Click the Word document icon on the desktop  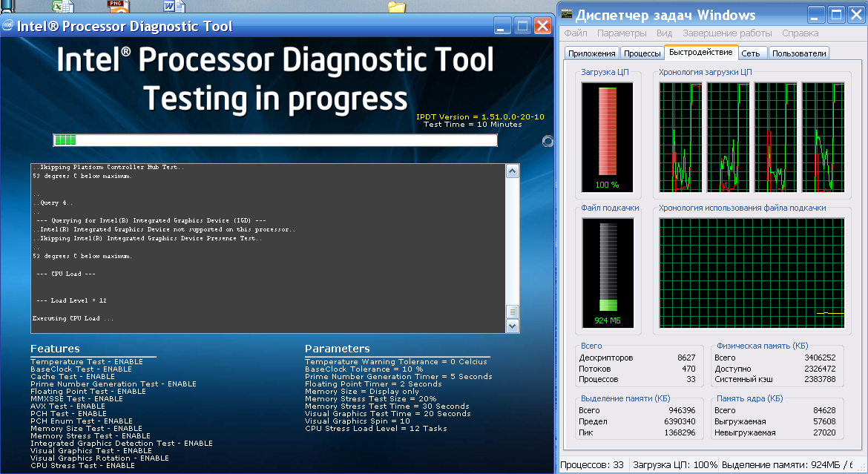174,6
